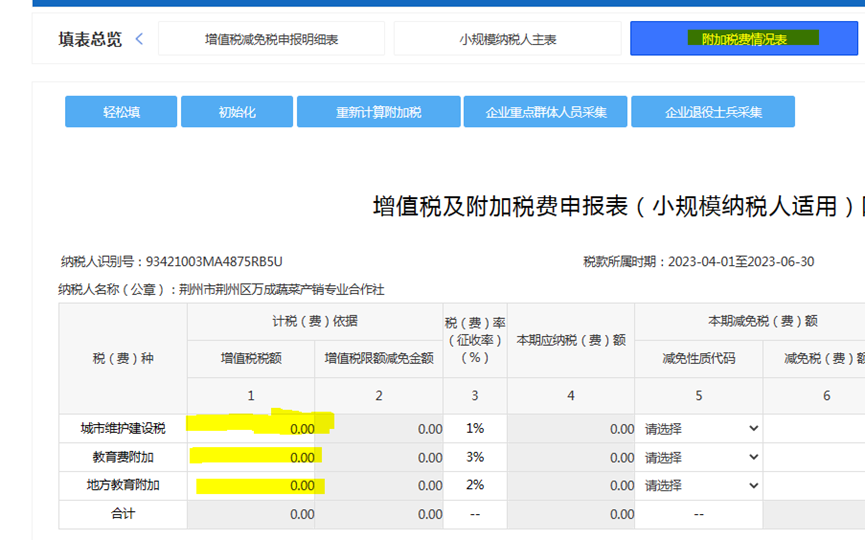Click 减免税额 cell for 城市维护建设税
The height and width of the screenshot is (540, 865).
814,429
